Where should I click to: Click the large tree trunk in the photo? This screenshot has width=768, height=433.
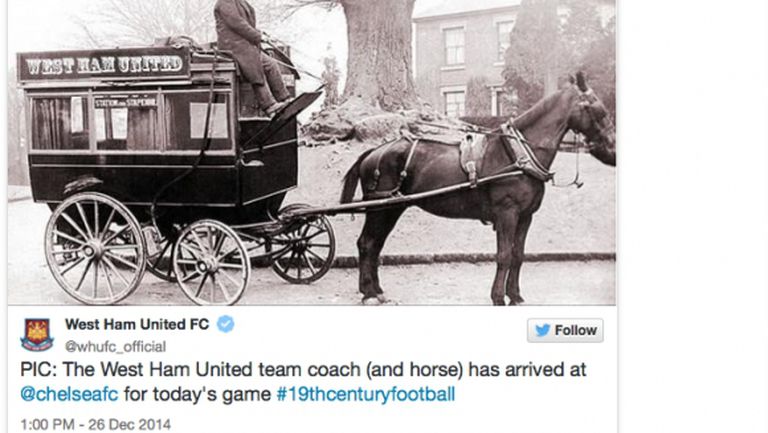(x=378, y=54)
